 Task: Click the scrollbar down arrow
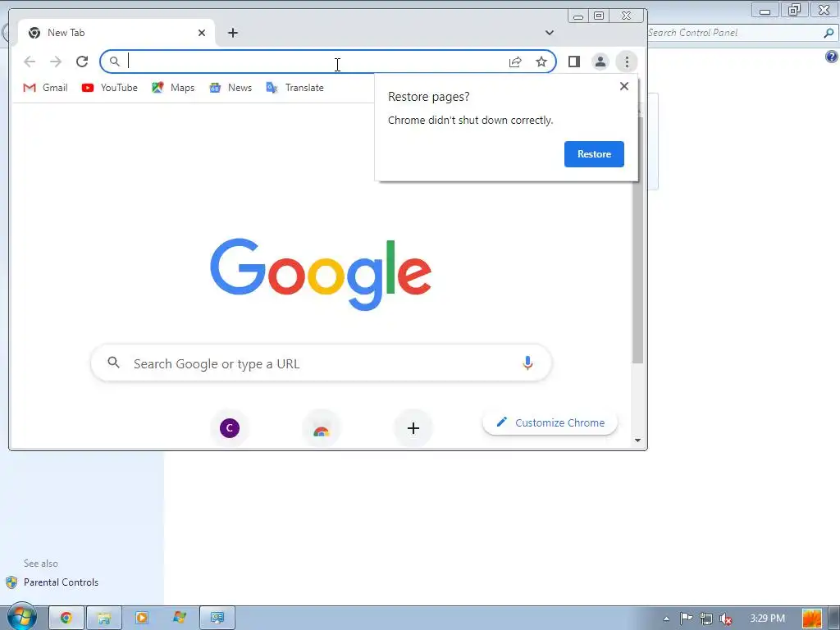tap(637, 441)
